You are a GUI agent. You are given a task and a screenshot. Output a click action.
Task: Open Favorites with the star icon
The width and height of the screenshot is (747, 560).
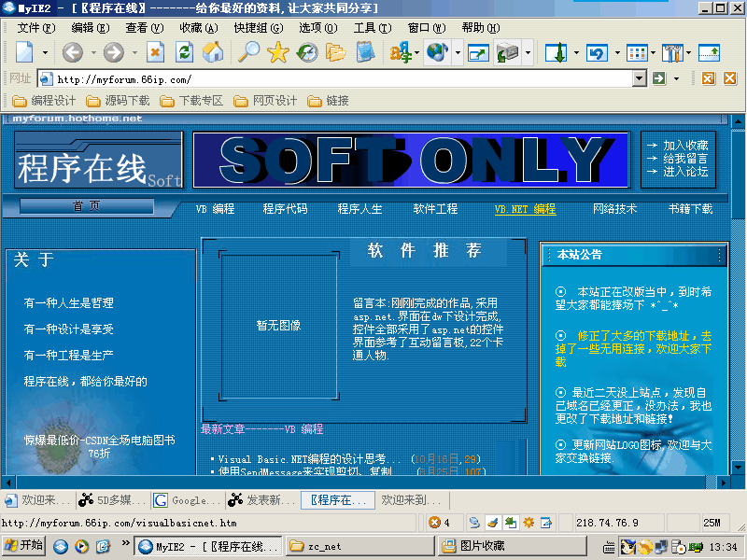(x=278, y=53)
